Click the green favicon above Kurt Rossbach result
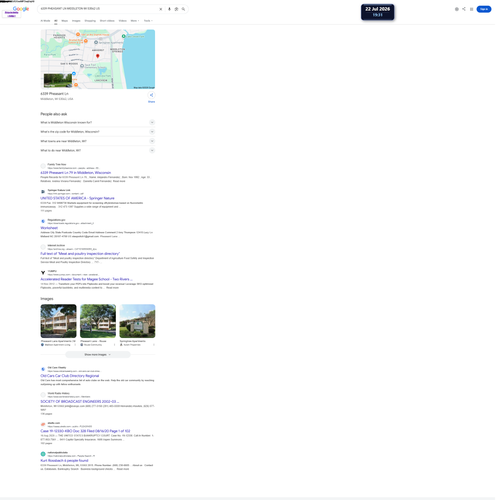This screenshot has width=498, height=500. [43, 454]
